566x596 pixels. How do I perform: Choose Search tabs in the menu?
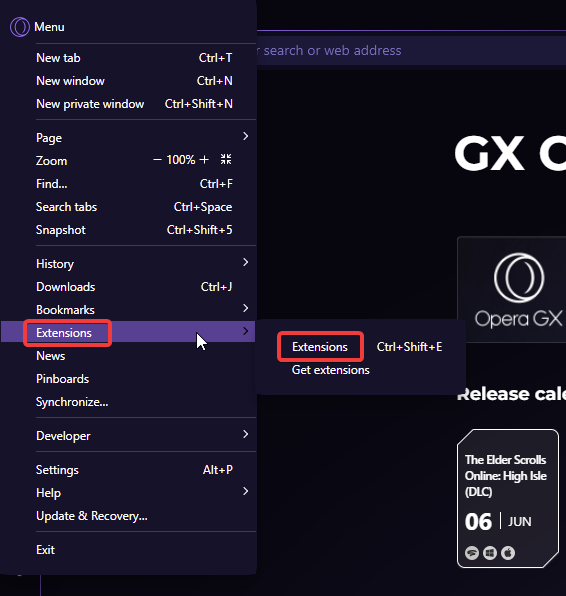(x=128, y=207)
